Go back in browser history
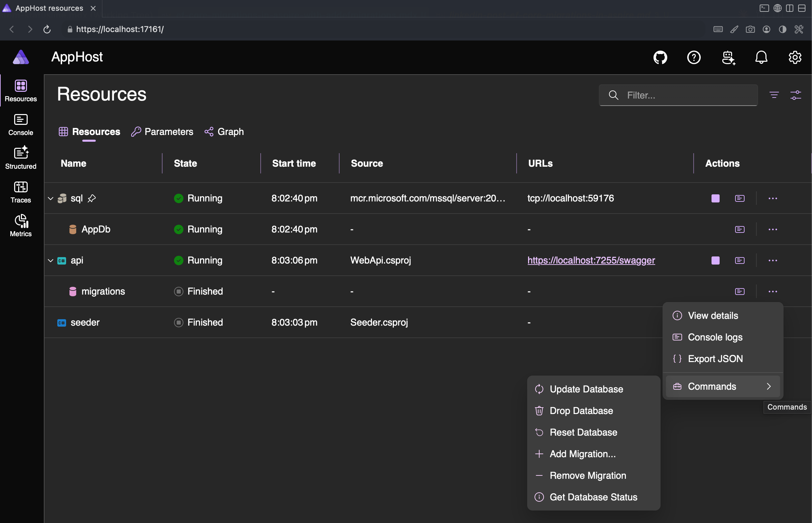 (x=12, y=29)
